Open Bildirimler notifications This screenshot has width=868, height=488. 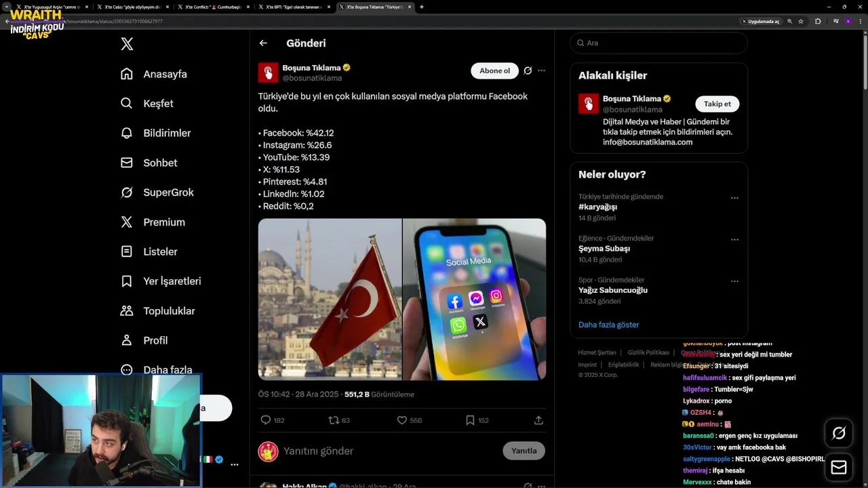[155, 134]
